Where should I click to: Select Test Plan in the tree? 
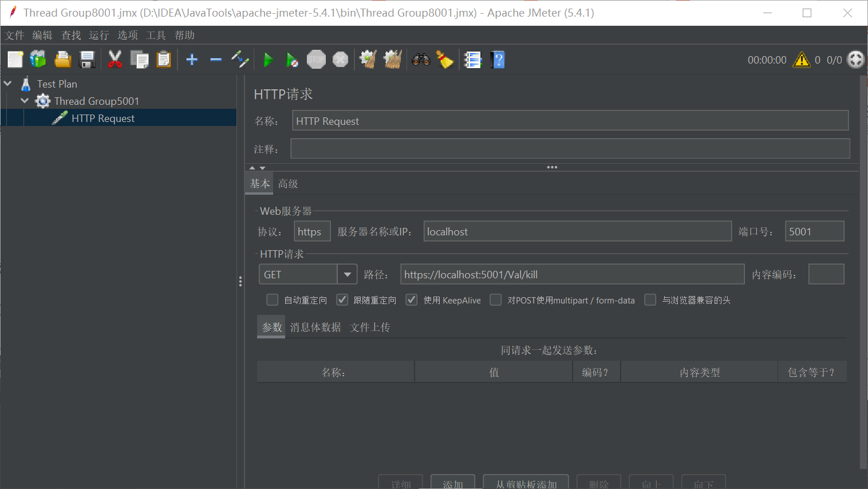pos(57,84)
